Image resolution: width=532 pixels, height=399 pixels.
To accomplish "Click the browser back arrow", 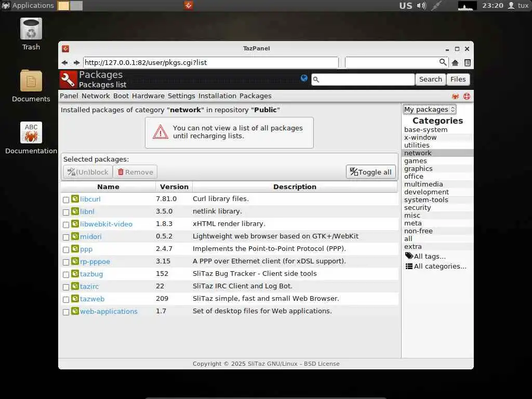I will pos(64,63).
